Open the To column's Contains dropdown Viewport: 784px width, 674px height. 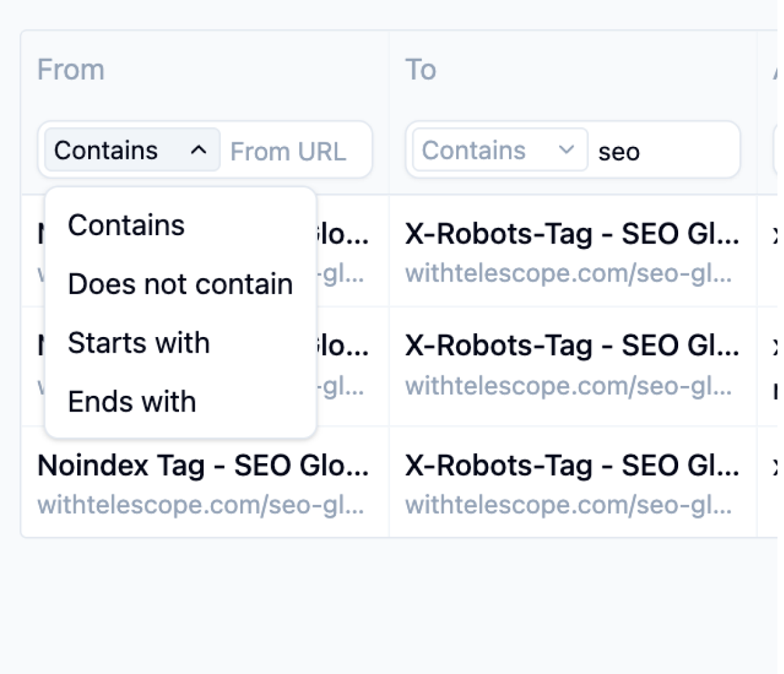point(500,150)
